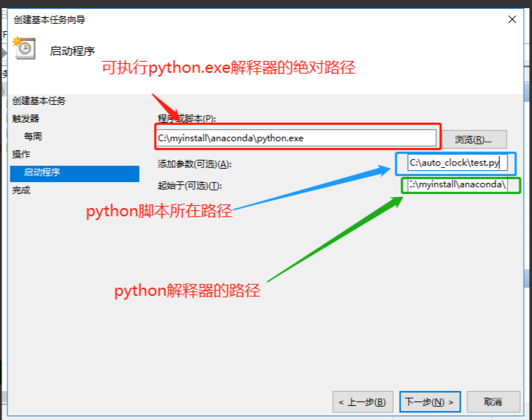Click the red python.exe解释器 annotation text
Screen dimensions: 532x420
(x=229, y=68)
